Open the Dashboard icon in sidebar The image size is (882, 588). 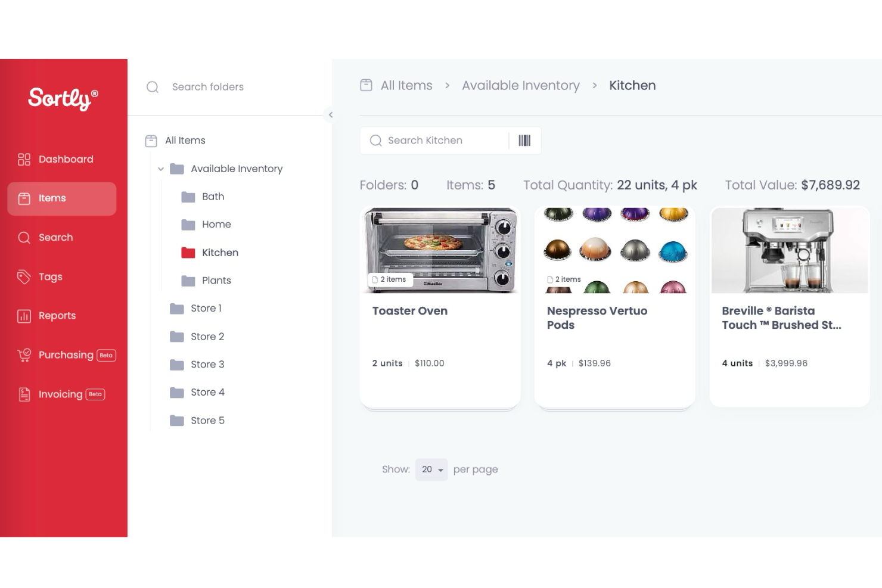click(x=24, y=159)
